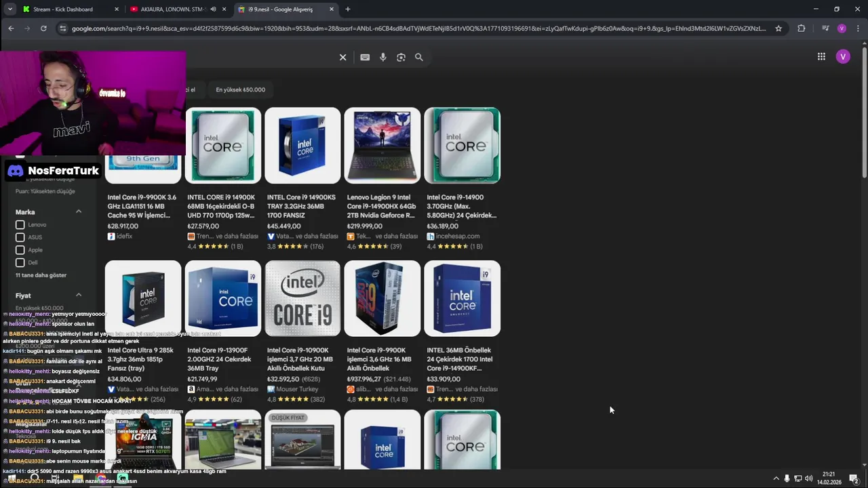Click the address bar URL field
868x488 pixels.
[419, 28]
